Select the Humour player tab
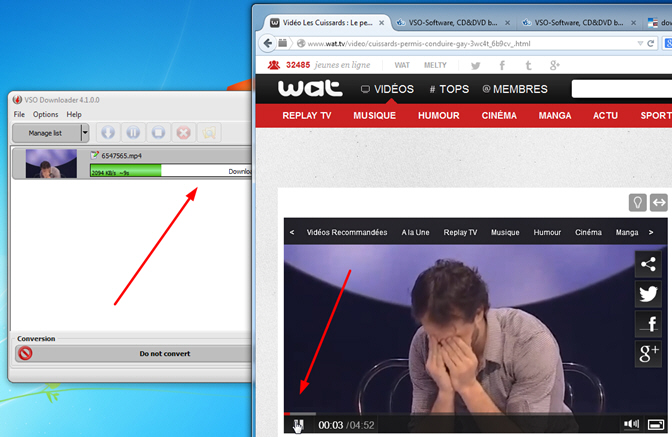 pos(547,232)
